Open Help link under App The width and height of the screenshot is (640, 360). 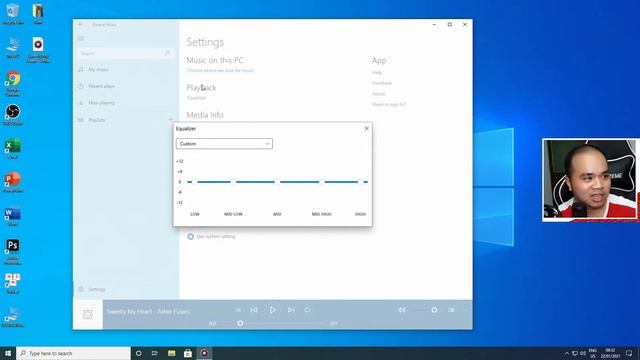point(377,73)
